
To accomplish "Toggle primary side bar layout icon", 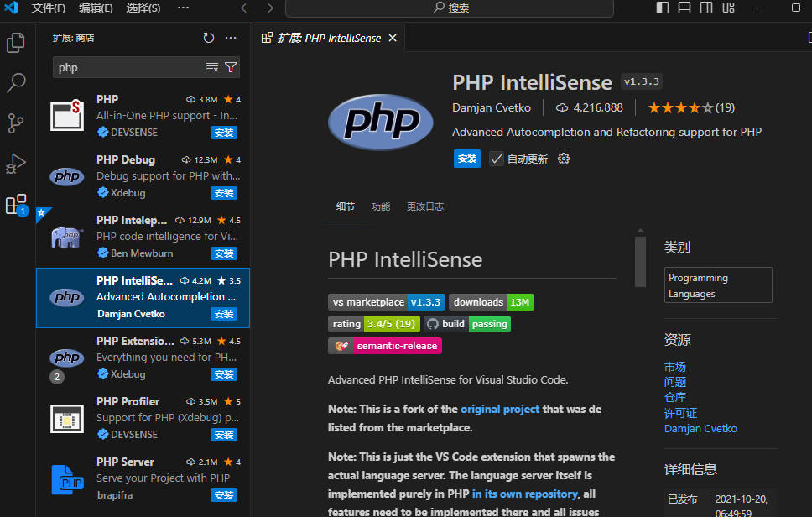I will pos(663,8).
